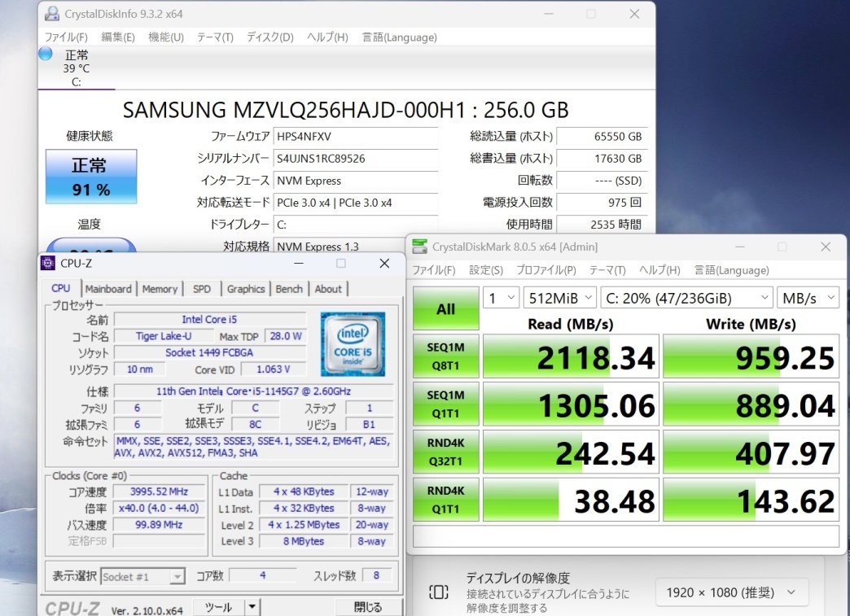Switch to the CPU tab in CPU-Z
This screenshot has width=850, height=616.
[61, 289]
